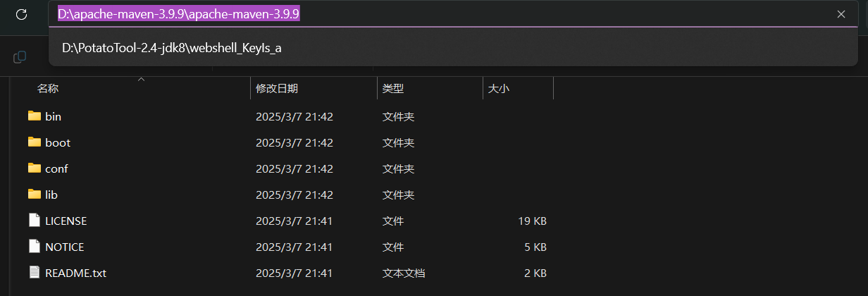Click the README.txt document icon

click(x=35, y=273)
